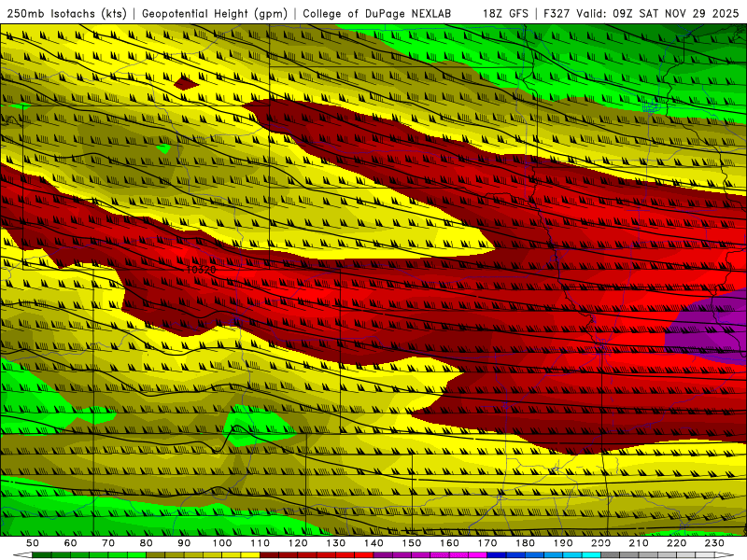Click the '50' color scale label
Screen dimensions: 747x560
point(33,543)
